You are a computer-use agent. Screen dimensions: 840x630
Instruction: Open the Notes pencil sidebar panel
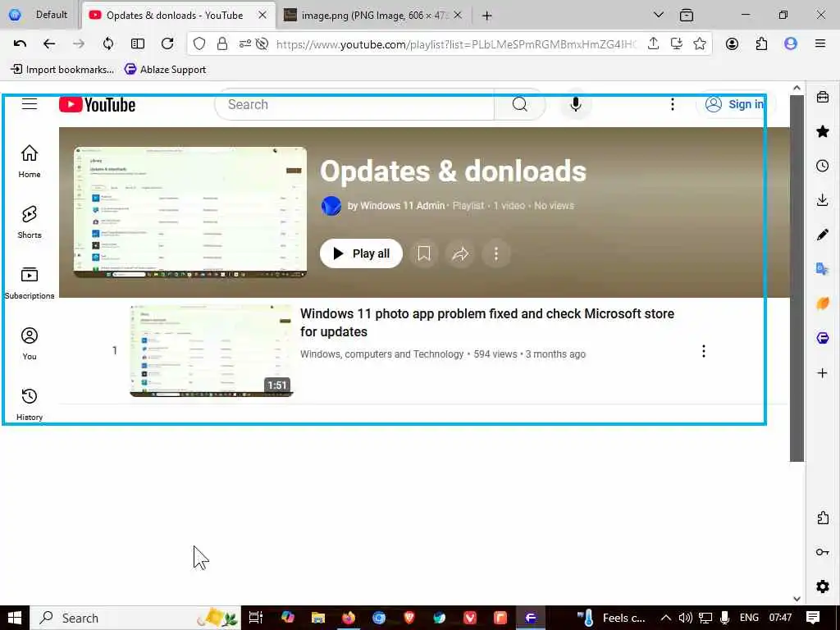click(822, 235)
